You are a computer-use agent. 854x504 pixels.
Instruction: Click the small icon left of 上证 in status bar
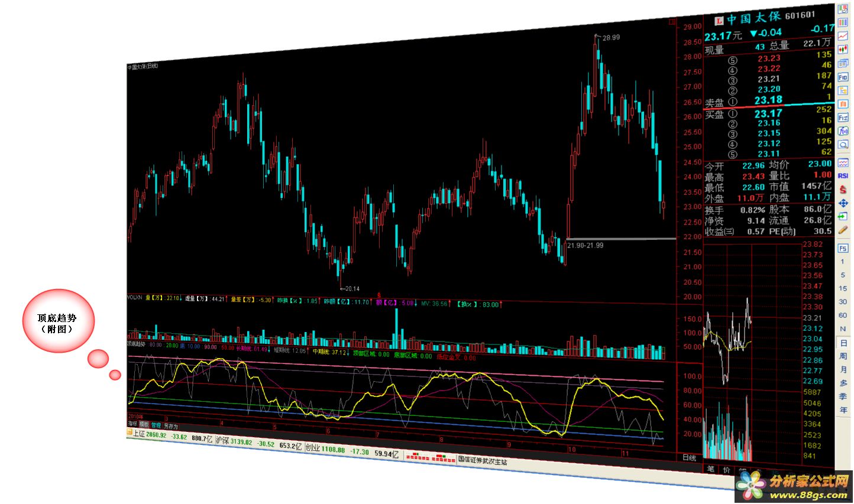[x=130, y=433]
